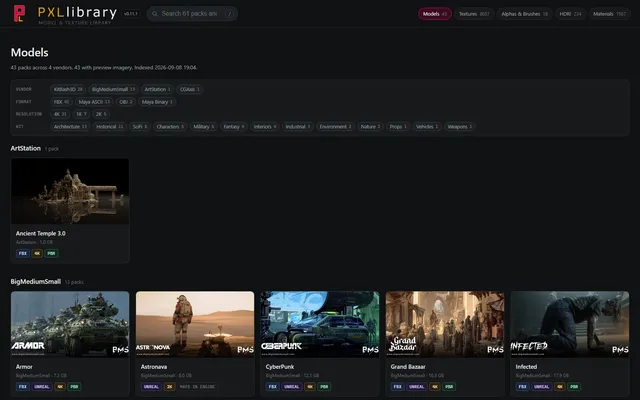Open the Grand Bazaar pack thumbnail
The height and width of the screenshot is (400, 640).
click(x=445, y=324)
